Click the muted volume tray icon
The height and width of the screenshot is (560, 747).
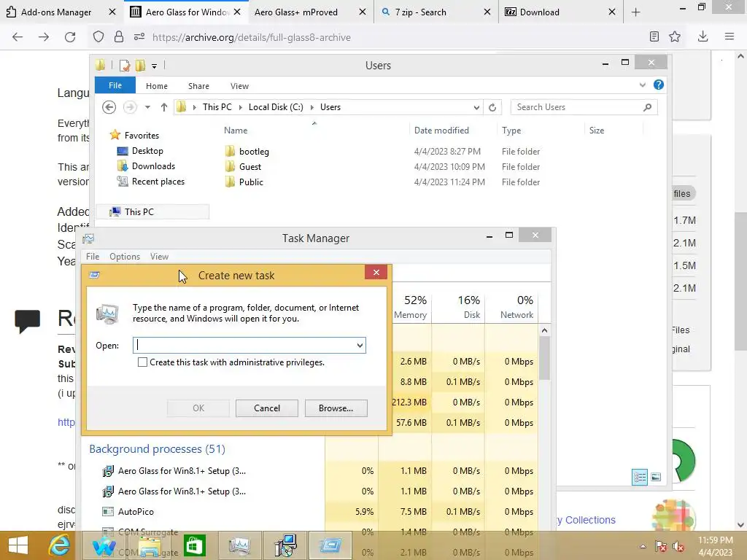point(678,546)
